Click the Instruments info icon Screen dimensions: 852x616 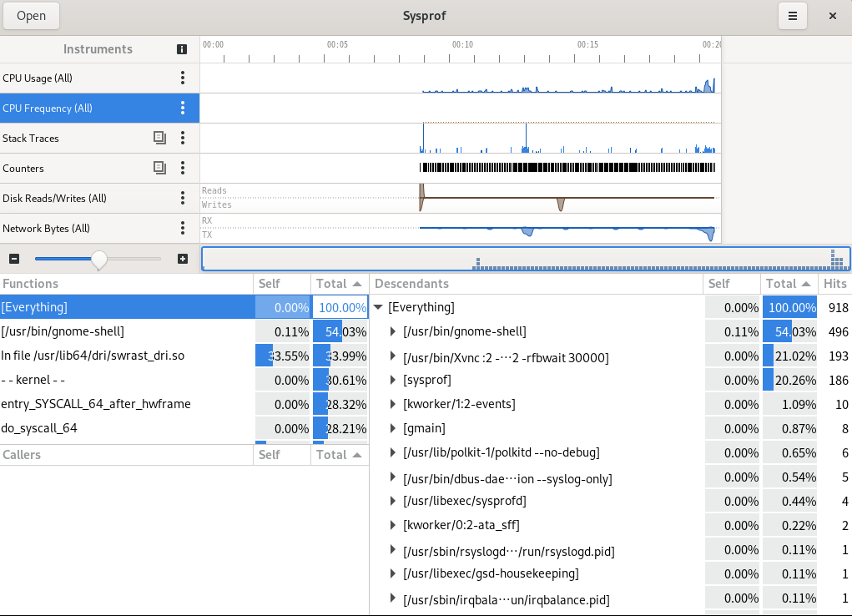182,49
